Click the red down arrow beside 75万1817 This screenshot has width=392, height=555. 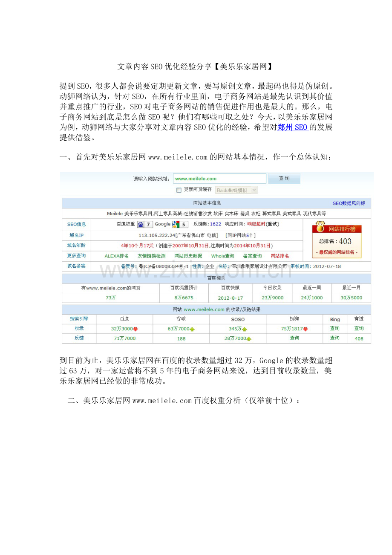click(x=306, y=329)
